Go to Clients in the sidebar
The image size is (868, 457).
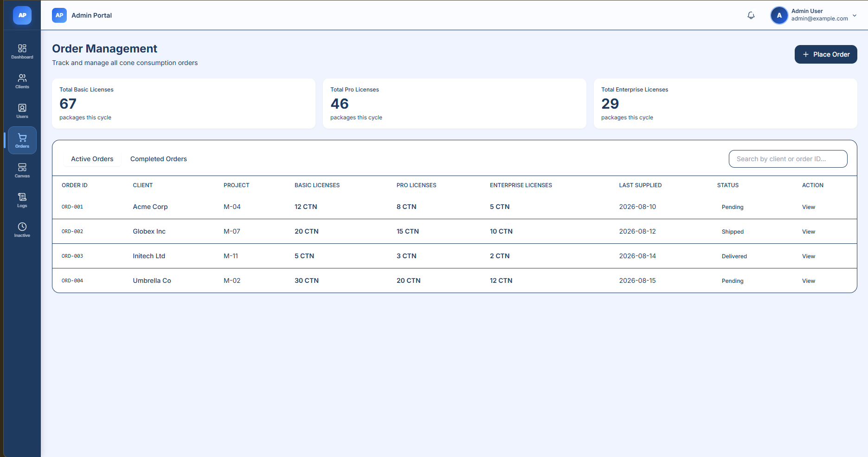click(22, 81)
